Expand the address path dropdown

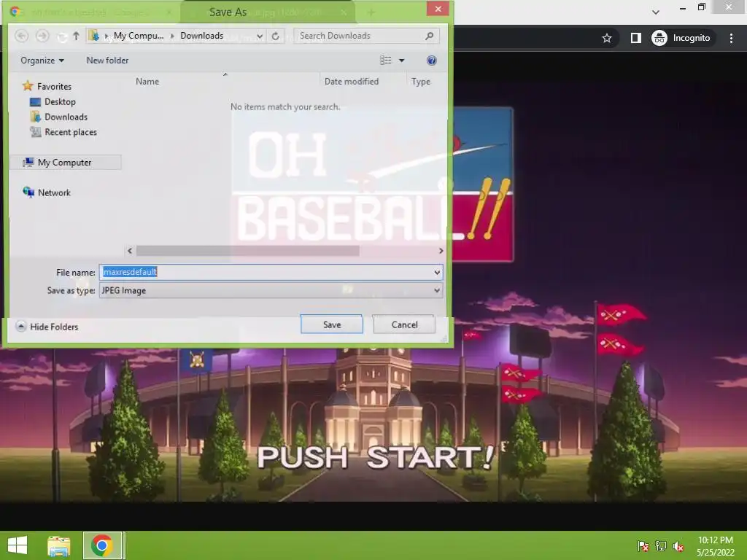tap(260, 36)
